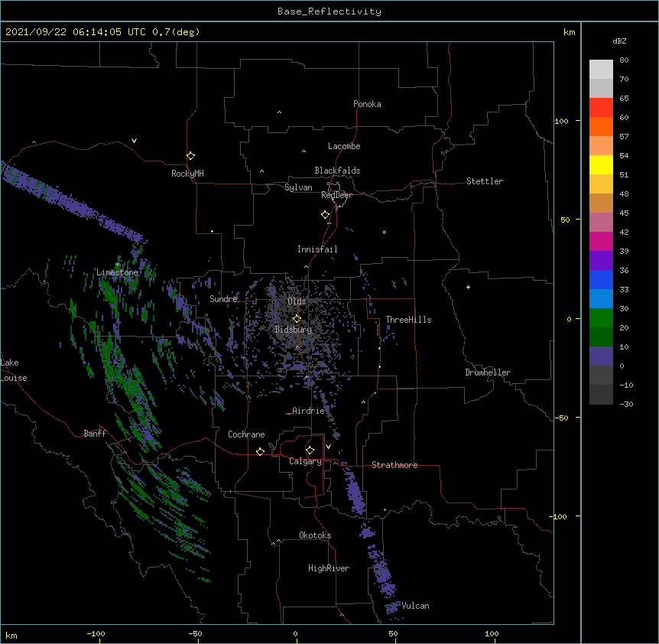Click the Stettler city label
This screenshot has width=659, height=644.
click(485, 181)
